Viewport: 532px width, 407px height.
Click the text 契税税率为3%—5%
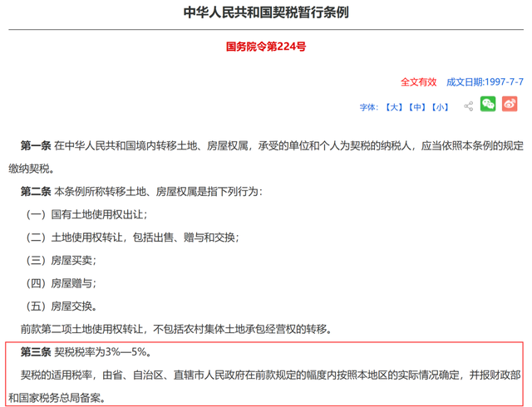(103, 352)
